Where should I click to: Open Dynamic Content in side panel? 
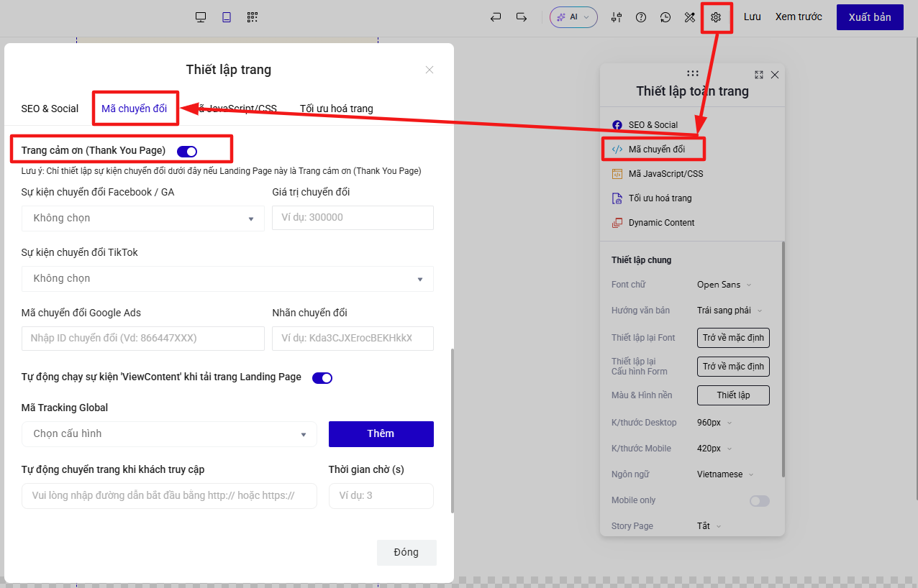coord(661,223)
